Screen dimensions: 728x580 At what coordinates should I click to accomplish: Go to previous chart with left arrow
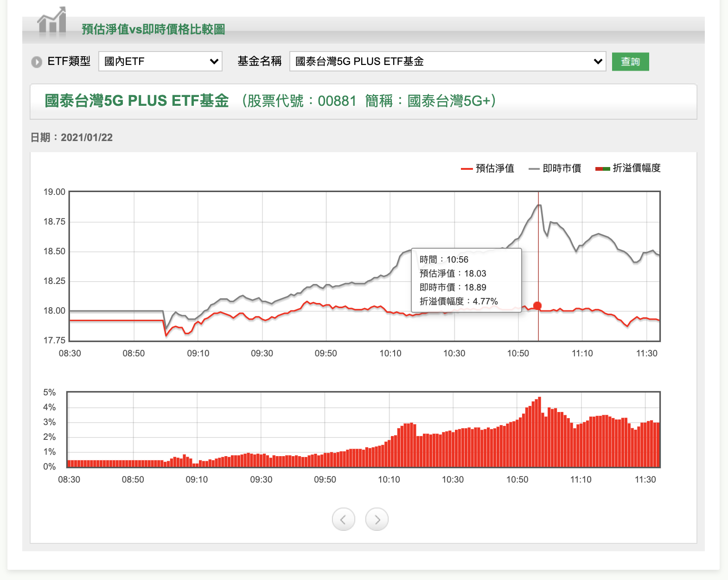coord(344,519)
